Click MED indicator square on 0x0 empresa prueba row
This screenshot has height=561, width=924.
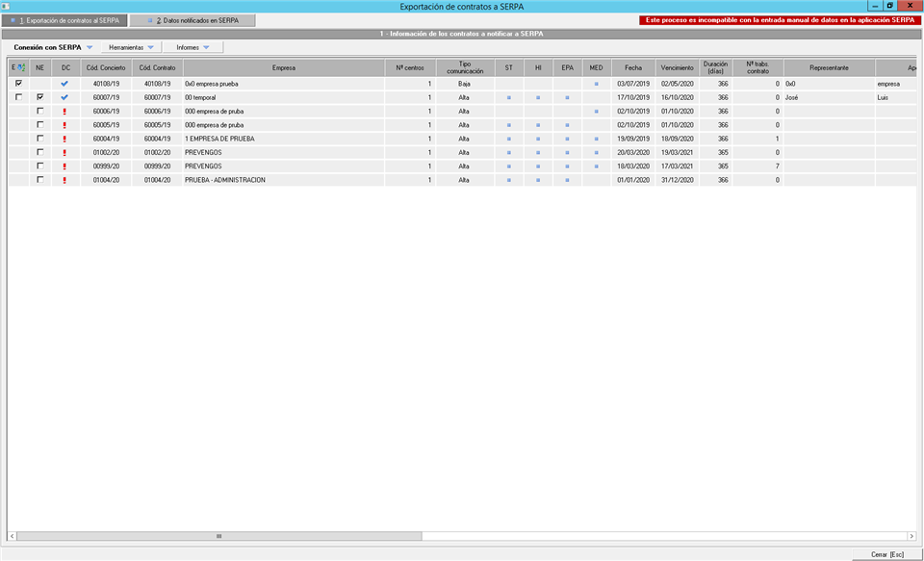coord(596,84)
